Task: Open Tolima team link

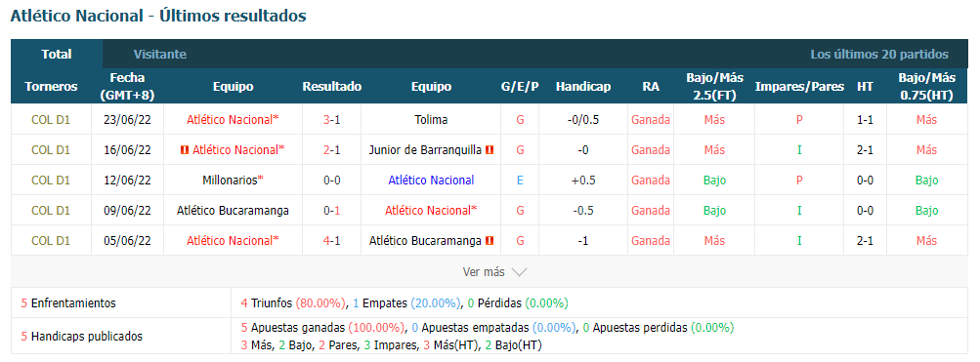Action: coord(431,120)
